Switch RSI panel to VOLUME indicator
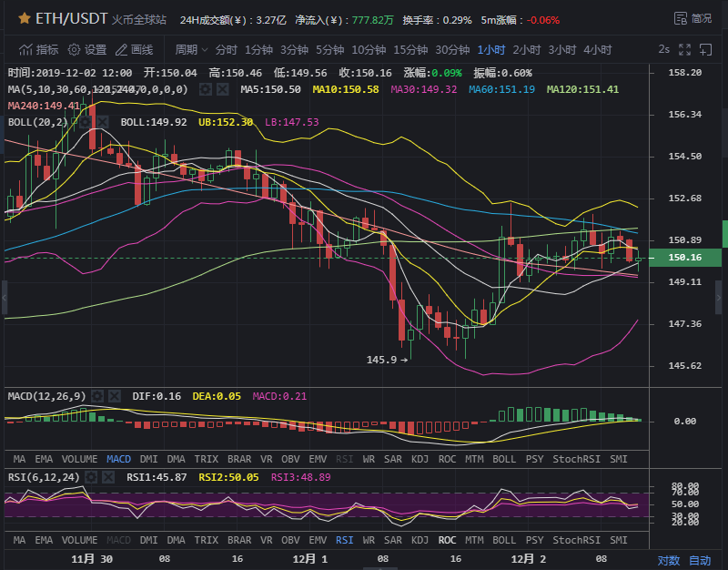This screenshot has width=728, height=570. coord(79,540)
